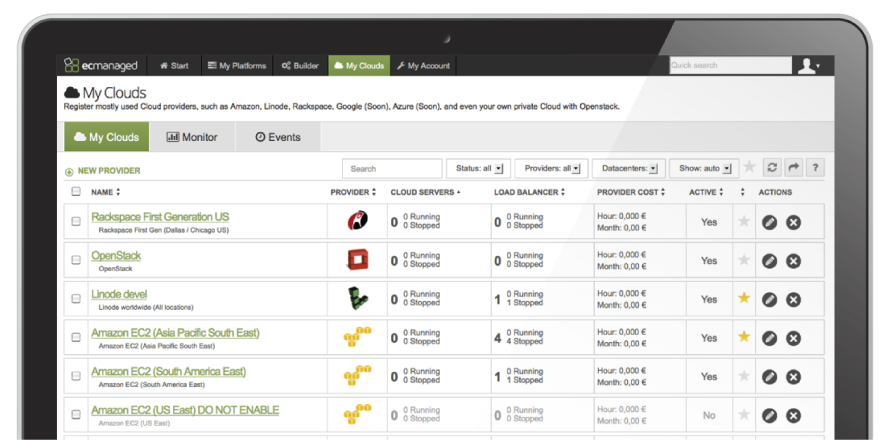Star the Rackspace First Generation US row
This screenshot has width=889, height=440.
(x=744, y=221)
